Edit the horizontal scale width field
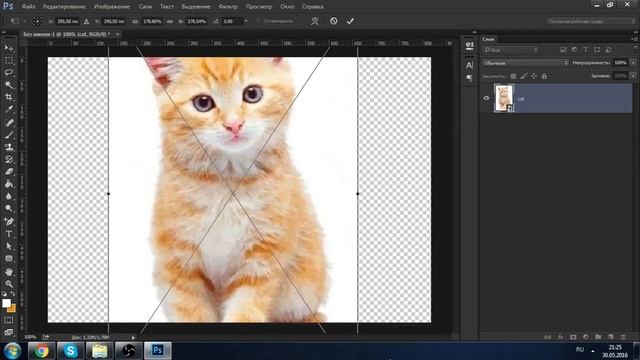This screenshot has height=360, width=640. (152, 21)
